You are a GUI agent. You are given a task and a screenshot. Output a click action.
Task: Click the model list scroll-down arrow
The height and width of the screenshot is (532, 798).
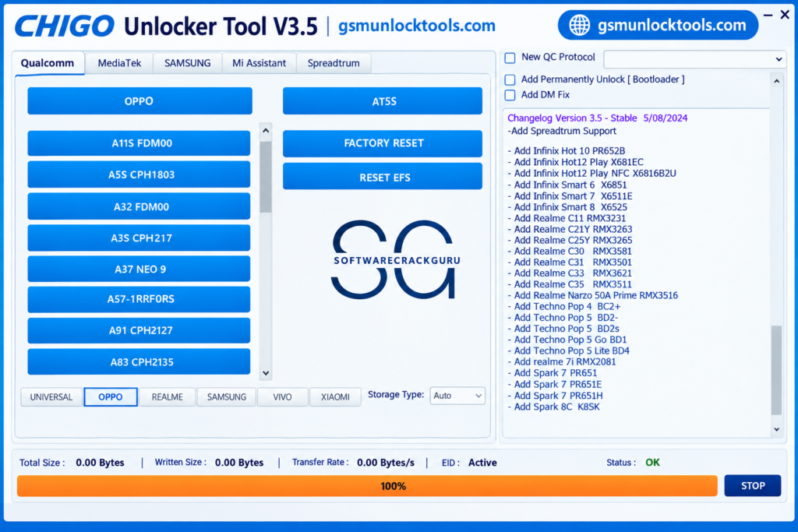pyautogui.click(x=266, y=373)
